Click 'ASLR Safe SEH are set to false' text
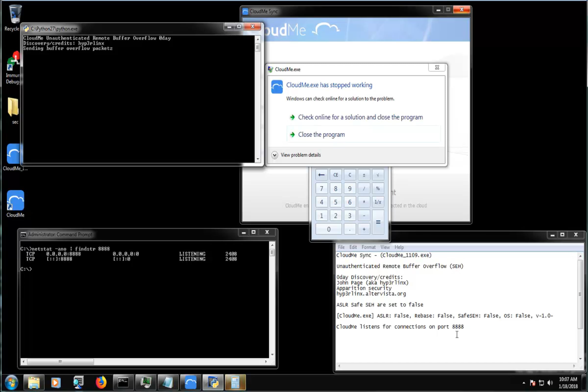588x392 pixels. [x=380, y=305]
